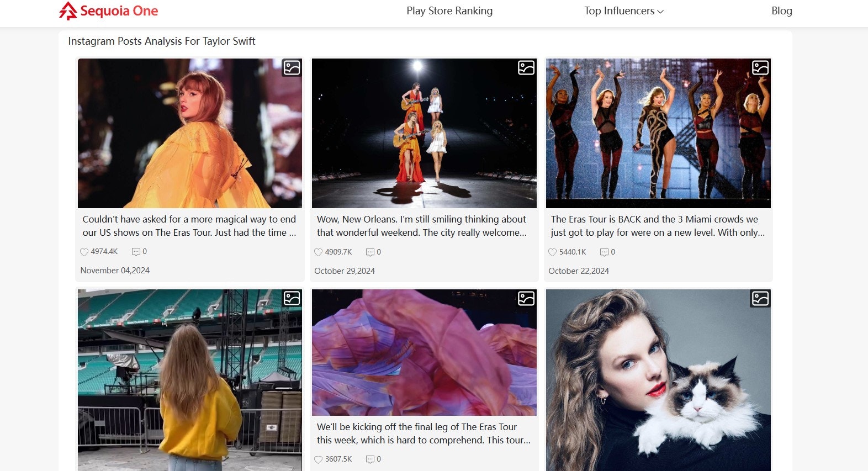Click comment icon on the October 29 post
This screenshot has width=868, height=471.
[370, 252]
